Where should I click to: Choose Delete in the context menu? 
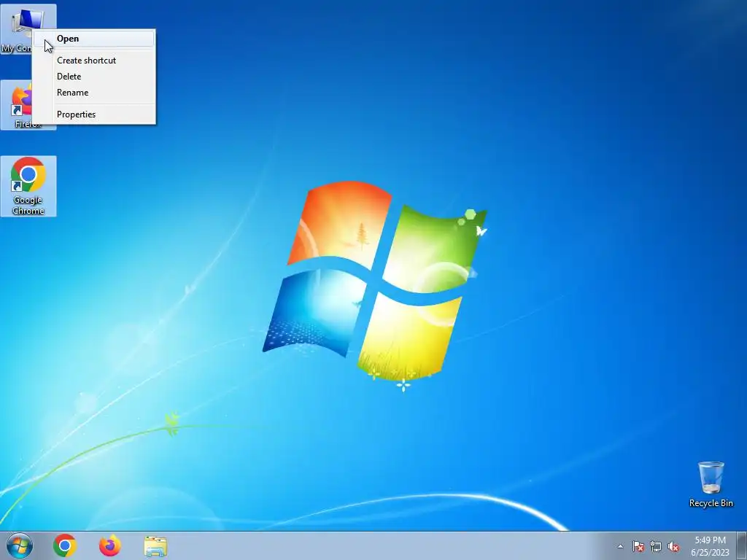coord(94,76)
